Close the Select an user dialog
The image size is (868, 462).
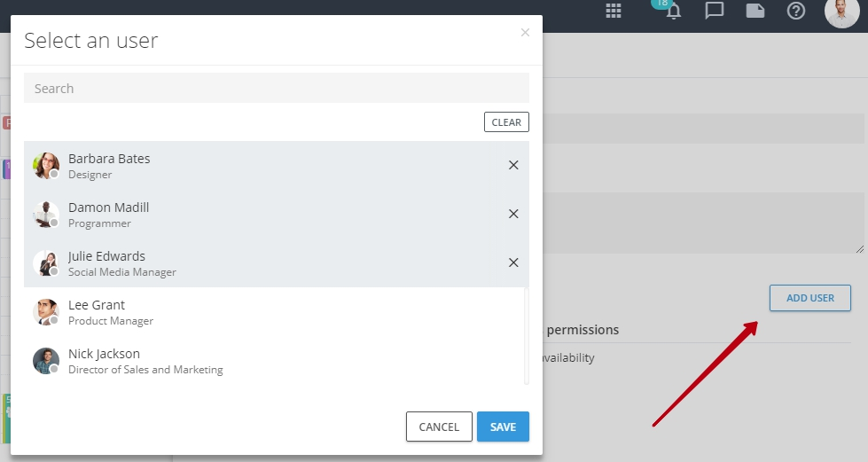[526, 33]
